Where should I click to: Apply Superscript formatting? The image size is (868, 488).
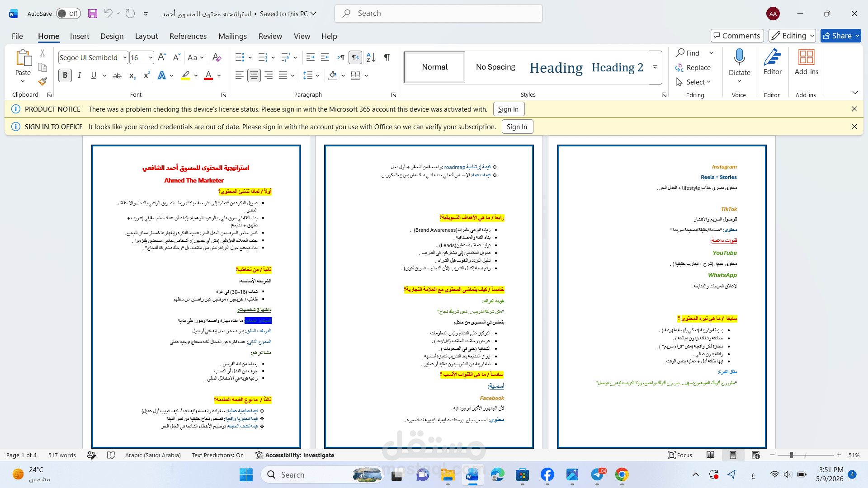click(146, 75)
